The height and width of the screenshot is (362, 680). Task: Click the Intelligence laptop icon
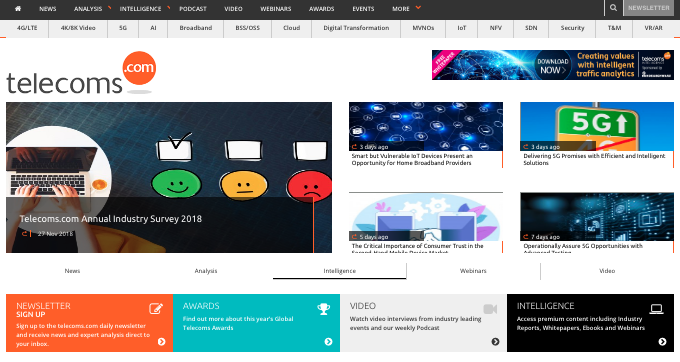pyautogui.click(x=657, y=309)
